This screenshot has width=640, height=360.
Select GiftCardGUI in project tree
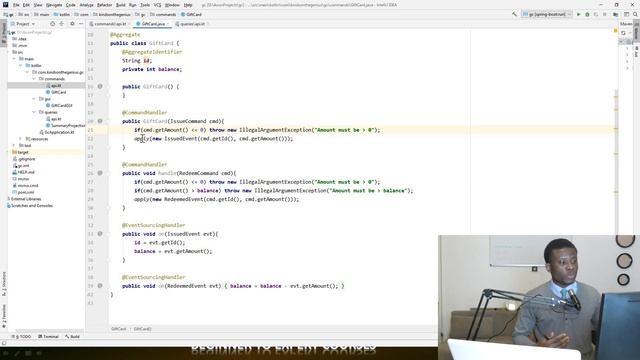click(59, 105)
